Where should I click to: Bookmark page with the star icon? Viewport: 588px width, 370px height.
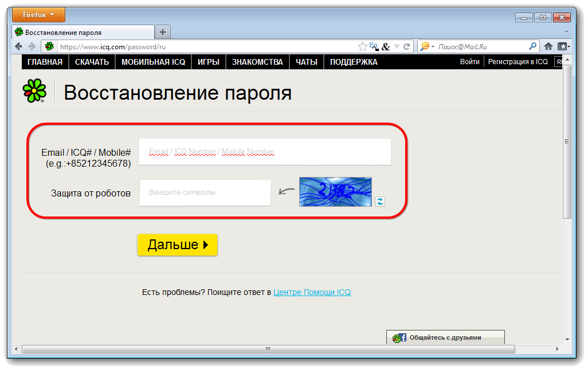click(362, 46)
